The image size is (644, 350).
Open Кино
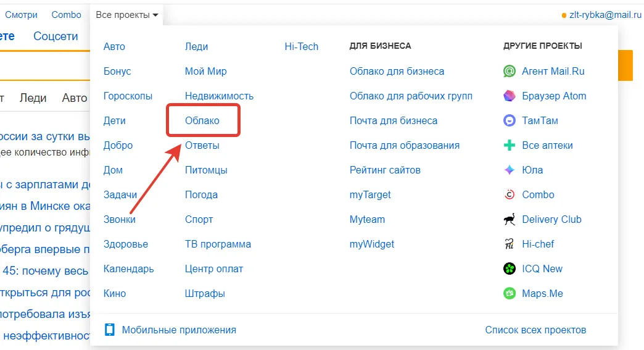pos(115,293)
